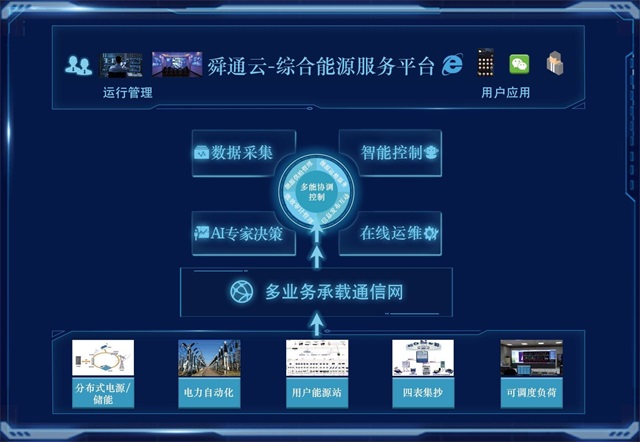Open the four-meter reading diagram thumbnail

(423, 358)
